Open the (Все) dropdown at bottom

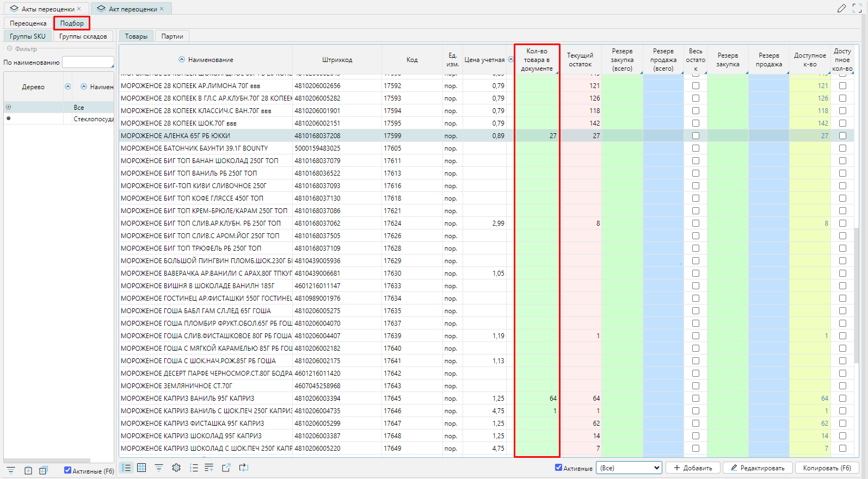pos(629,468)
